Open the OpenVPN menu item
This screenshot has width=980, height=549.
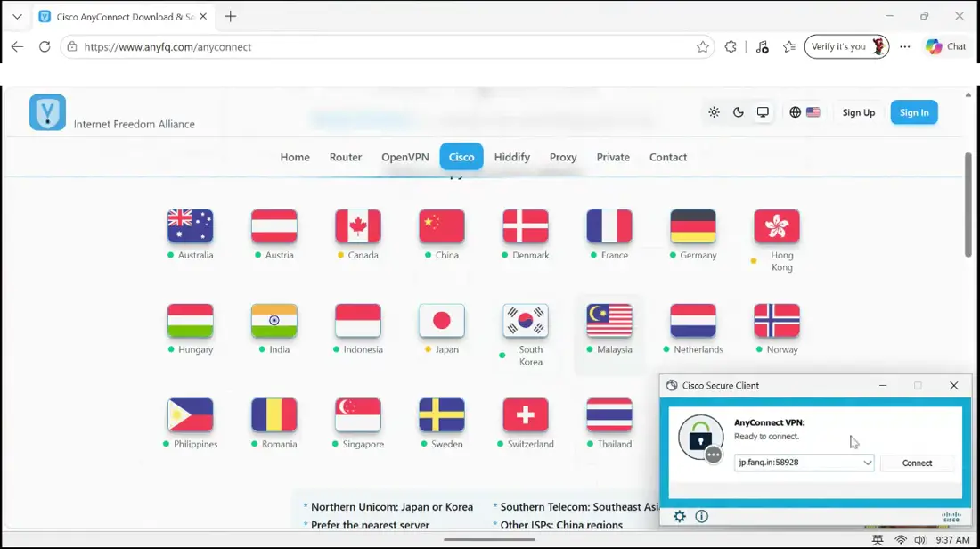tap(405, 157)
